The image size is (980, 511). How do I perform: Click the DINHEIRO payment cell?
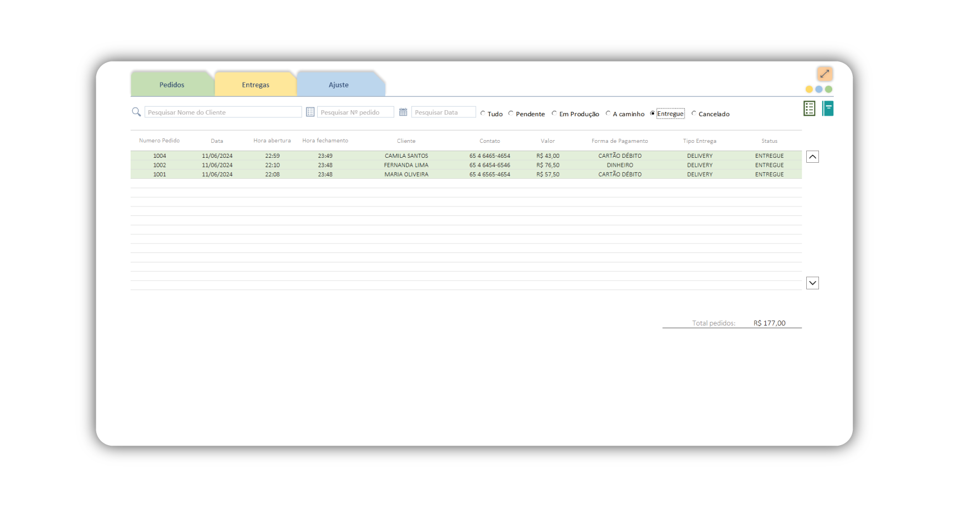[x=620, y=165]
